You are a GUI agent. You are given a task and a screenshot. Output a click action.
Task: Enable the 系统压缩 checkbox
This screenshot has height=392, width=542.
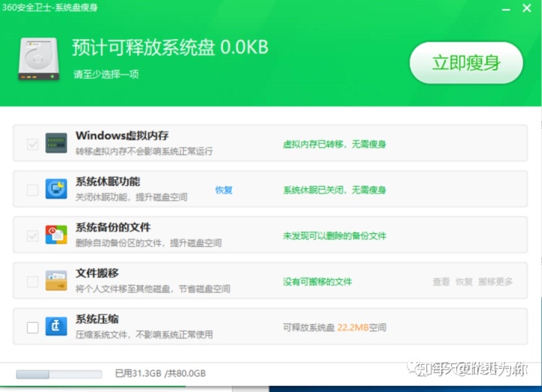tap(32, 327)
